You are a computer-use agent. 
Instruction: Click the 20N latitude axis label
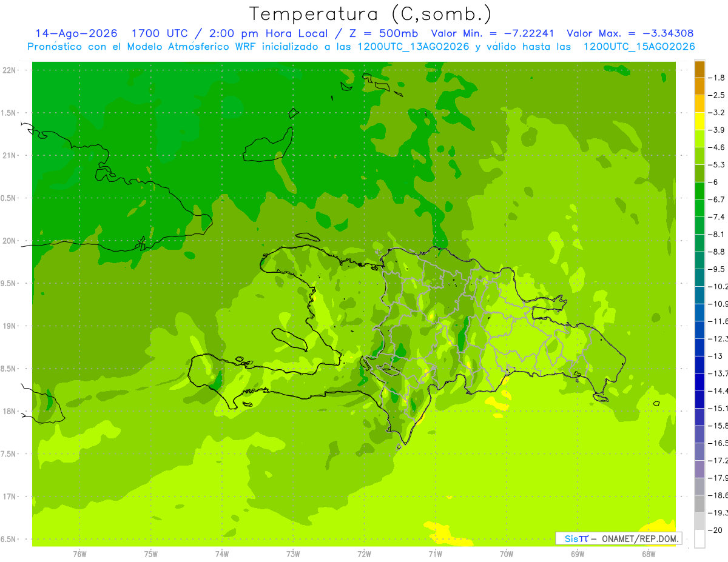coord(10,241)
